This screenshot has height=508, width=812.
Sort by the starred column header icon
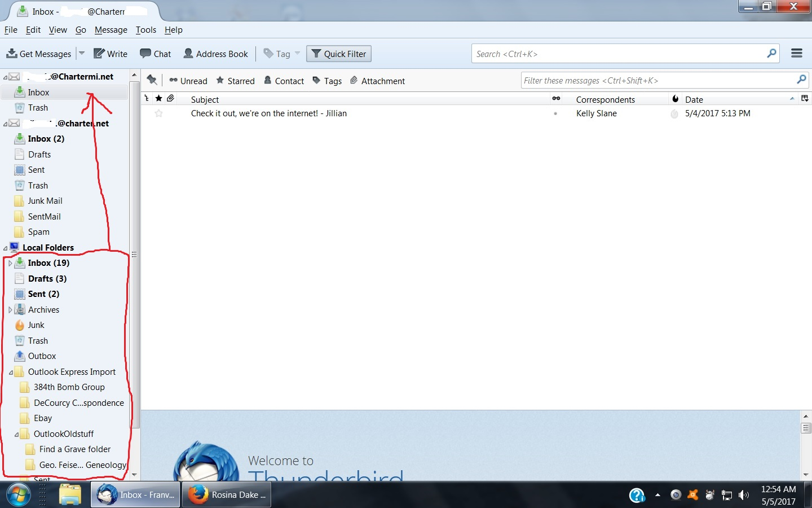(x=158, y=99)
